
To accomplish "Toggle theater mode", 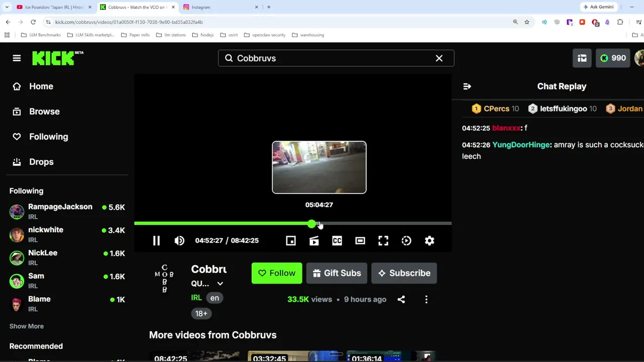I will (x=360, y=241).
